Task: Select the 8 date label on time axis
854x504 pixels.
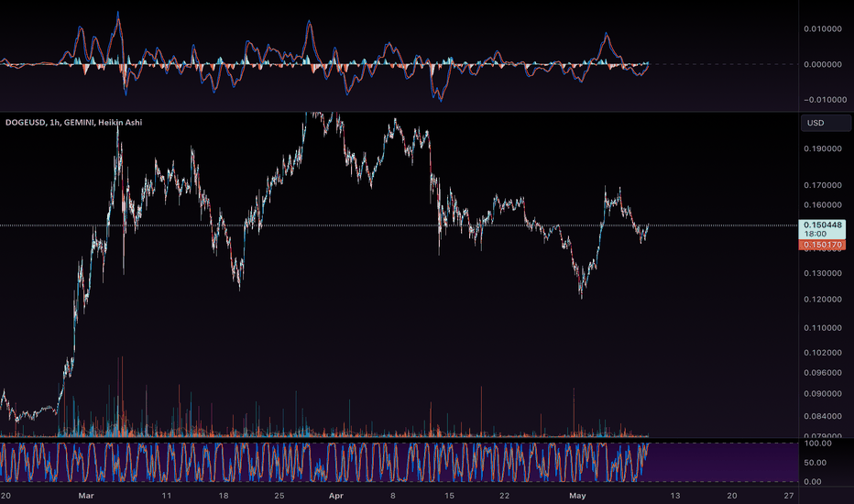Action: click(393, 495)
